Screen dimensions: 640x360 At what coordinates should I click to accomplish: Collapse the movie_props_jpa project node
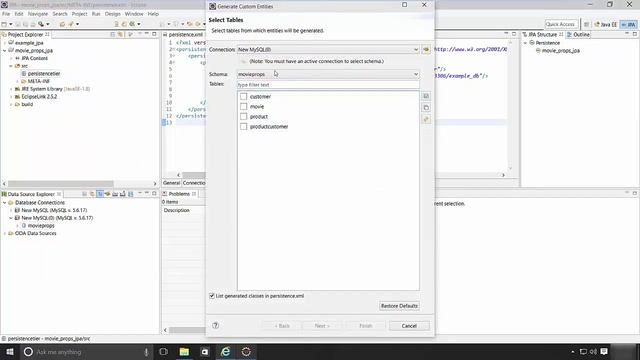click(x=5, y=51)
